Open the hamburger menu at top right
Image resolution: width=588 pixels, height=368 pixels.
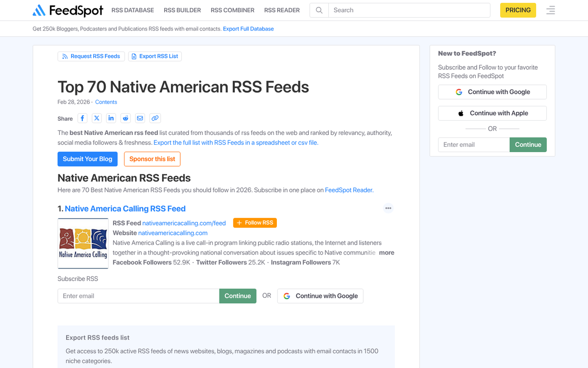click(x=550, y=10)
